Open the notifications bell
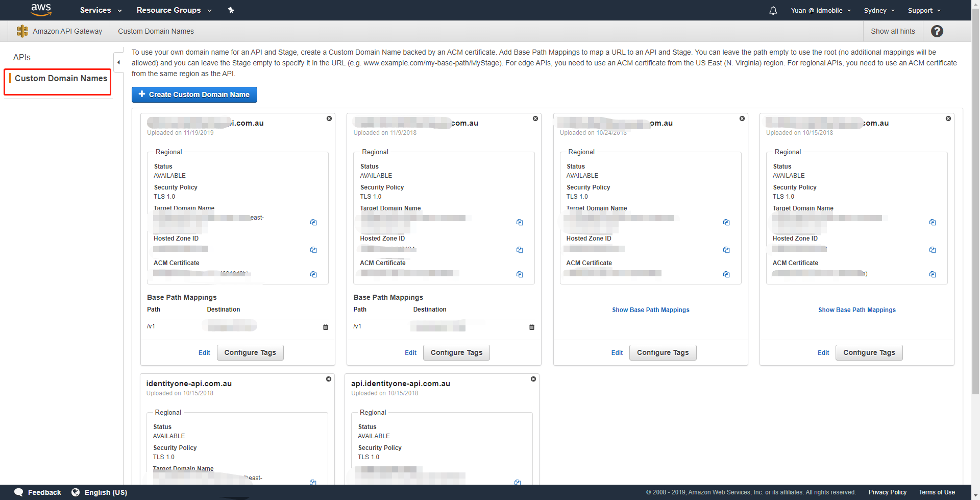Viewport: 980px width, 500px height. click(x=773, y=10)
